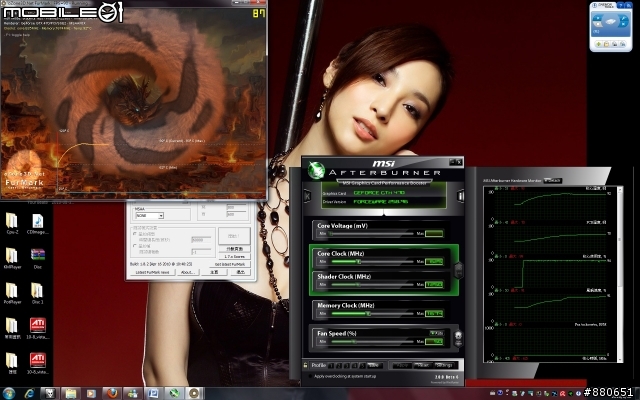
Task: Open the MSAA dropdown in FurMark
Action: (x=150, y=216)
